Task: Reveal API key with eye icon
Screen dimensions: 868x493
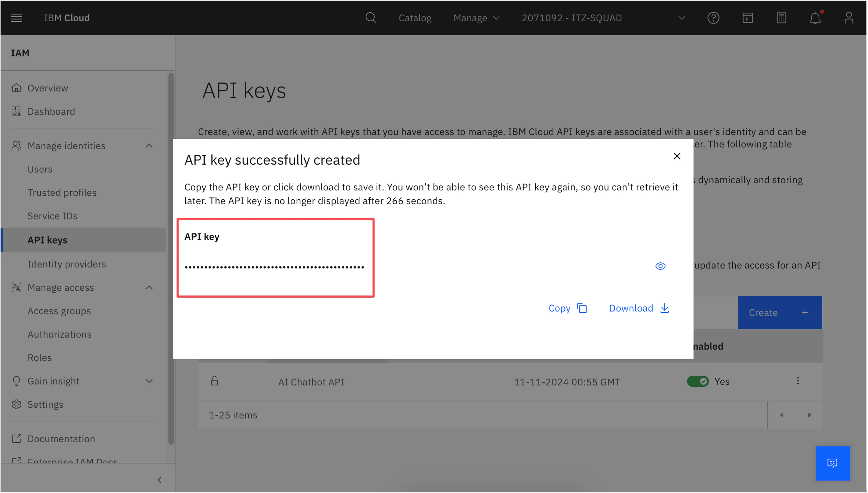Action: click(x=660, y=266)
